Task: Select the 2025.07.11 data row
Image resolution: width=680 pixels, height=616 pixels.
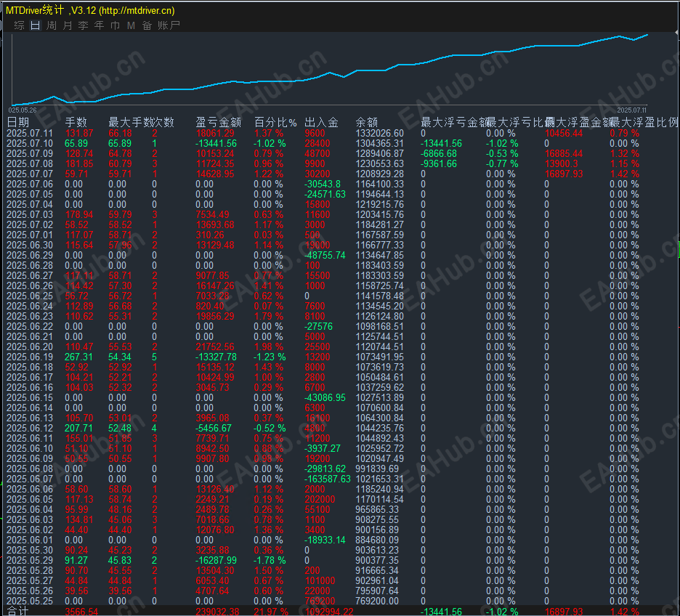Action: tap(34, 133)
